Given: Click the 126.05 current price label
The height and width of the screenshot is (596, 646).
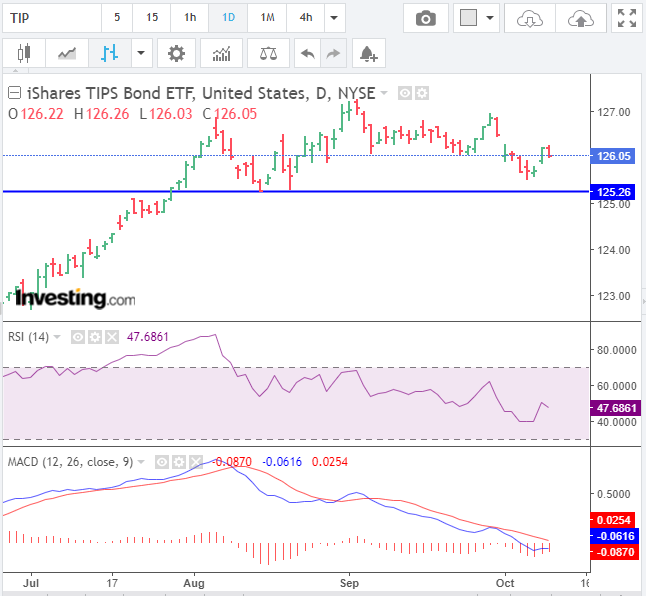Looking at the screenshot, I should point(613,156).
